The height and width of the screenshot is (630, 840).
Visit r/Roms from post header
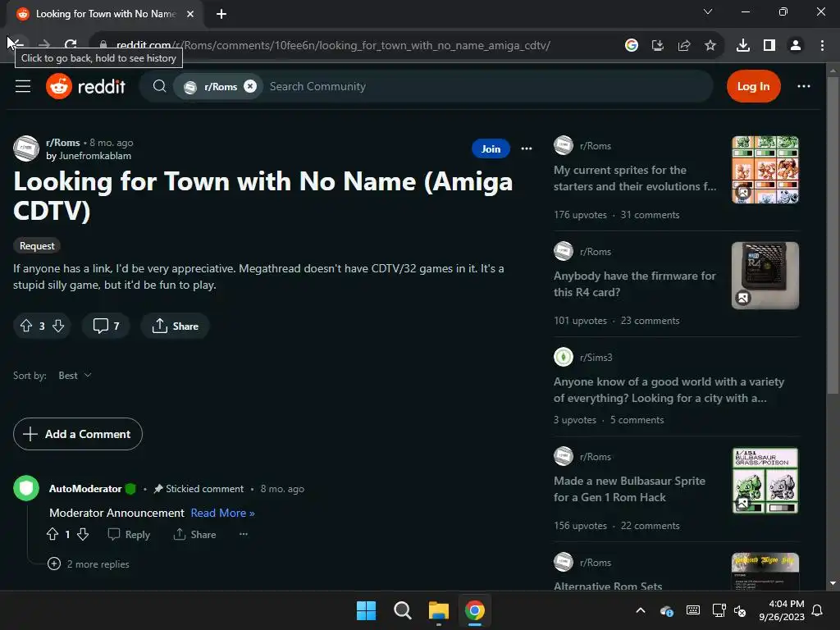click(62, 143)
